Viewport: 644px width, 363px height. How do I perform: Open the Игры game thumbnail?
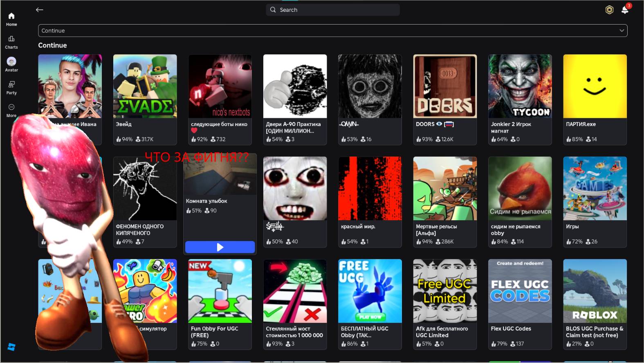[x=595, y=189]
